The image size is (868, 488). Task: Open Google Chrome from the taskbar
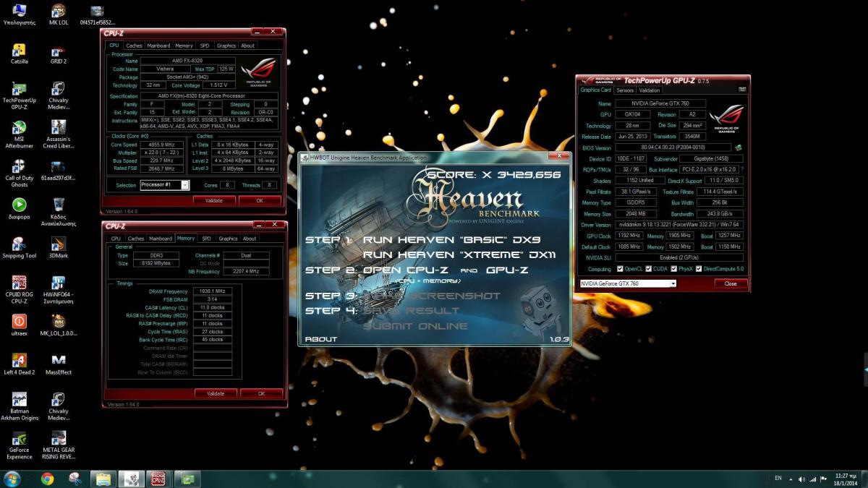[47, 479]
